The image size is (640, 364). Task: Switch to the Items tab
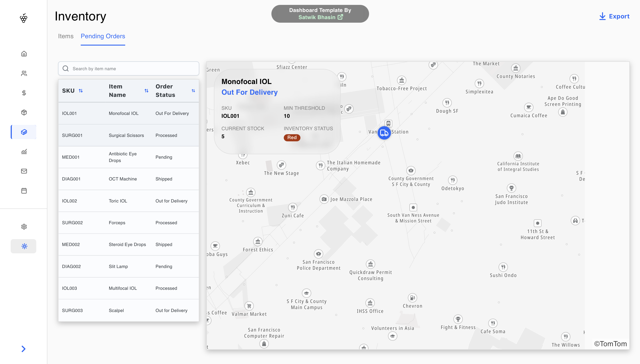[x=66, y=36]
